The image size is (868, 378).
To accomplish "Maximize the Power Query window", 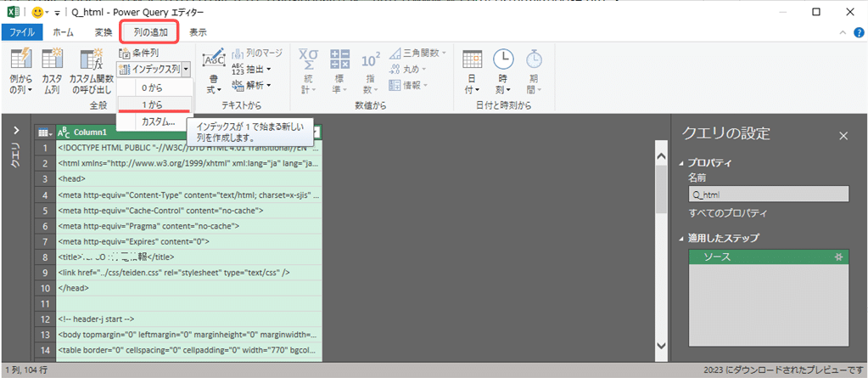I will tap(816, 12).
